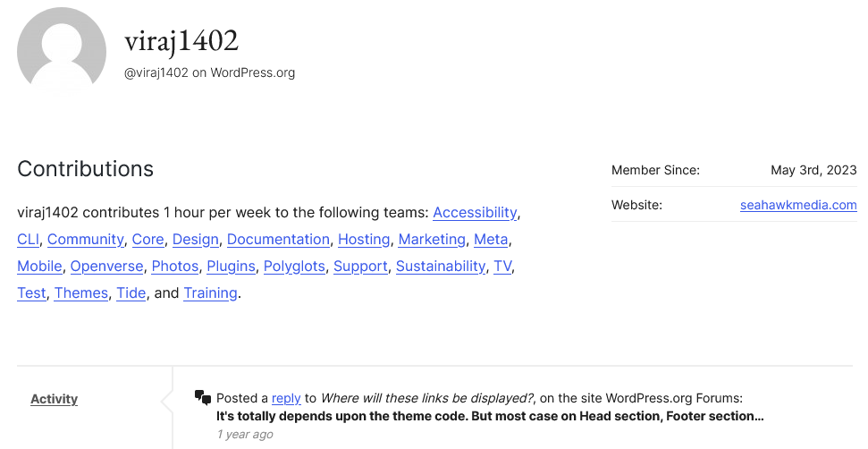Click the gray profile avatar image

pyautogui.click(x=62, y=52)
